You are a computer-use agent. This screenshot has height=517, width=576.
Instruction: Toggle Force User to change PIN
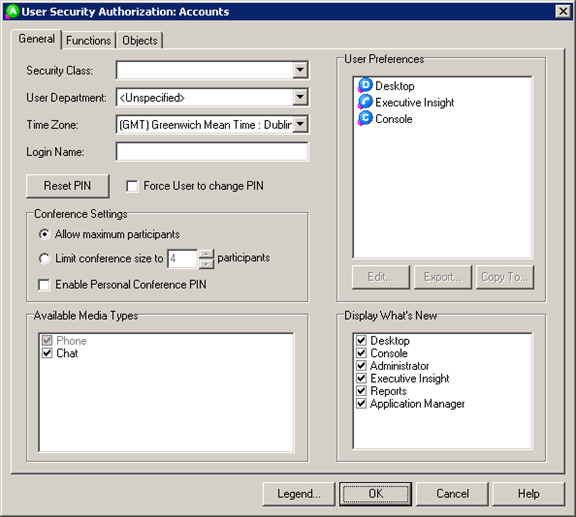(x=132, y=186)
